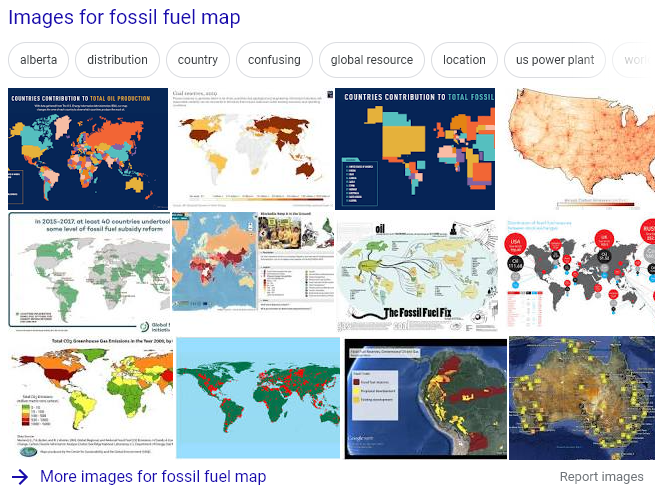655x503 pixels.
Task: Open the total oil production world map thumbnail
Action: 88,149
